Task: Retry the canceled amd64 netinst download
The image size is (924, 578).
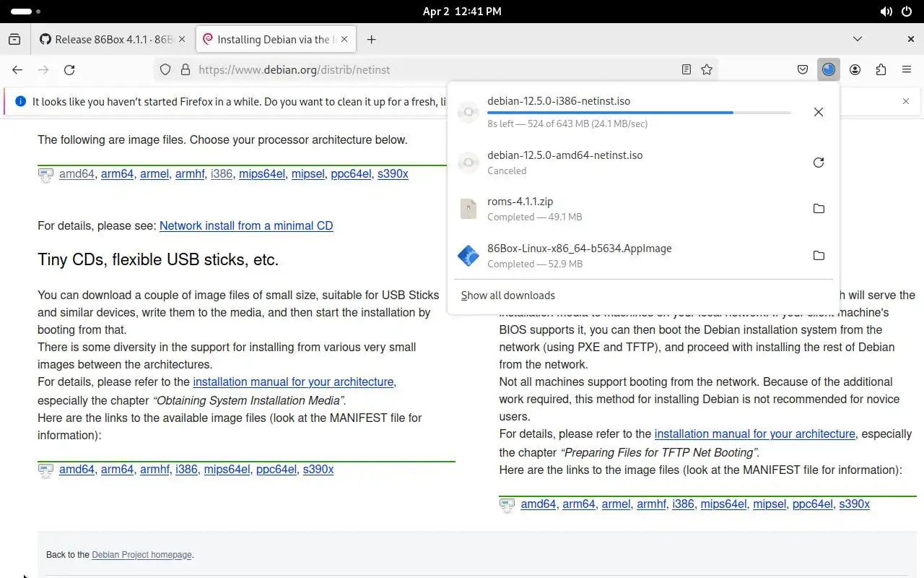Action: coord(819,163)
